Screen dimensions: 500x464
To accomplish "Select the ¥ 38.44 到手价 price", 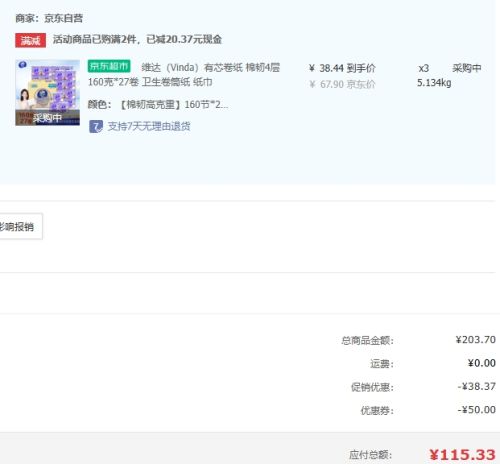I will click(342, 68).
